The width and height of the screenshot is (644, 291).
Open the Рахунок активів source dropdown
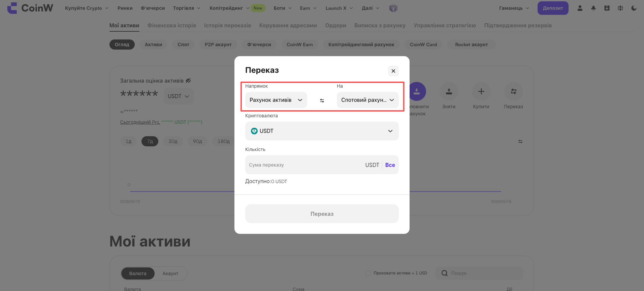coord(276,100)
